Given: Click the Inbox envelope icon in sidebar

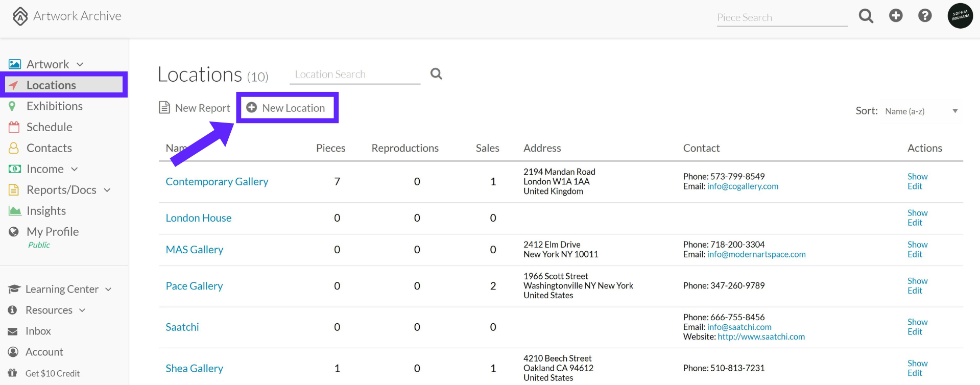Looking at the screenshot, I should (x=13, y=331).
